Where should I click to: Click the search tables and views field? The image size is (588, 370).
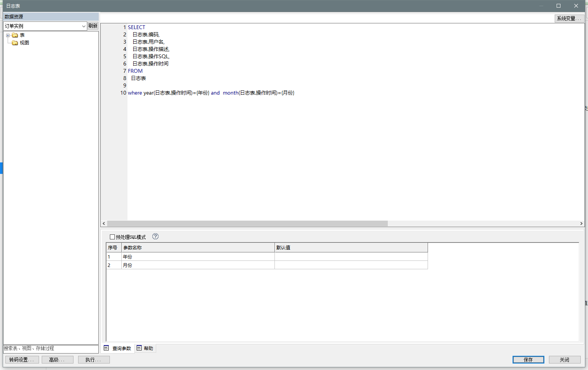point(51,349)
